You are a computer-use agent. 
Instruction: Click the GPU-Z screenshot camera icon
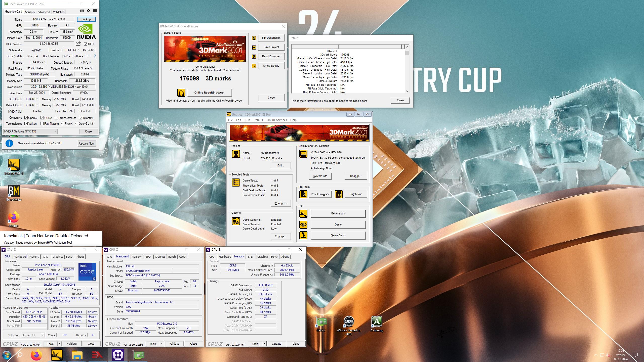coord(82,11)
